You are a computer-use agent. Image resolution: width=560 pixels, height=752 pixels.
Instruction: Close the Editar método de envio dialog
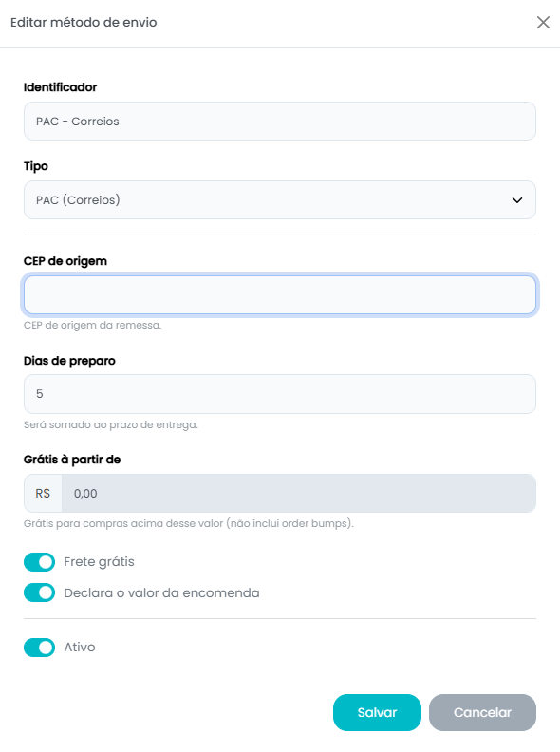tap(543, 22)
